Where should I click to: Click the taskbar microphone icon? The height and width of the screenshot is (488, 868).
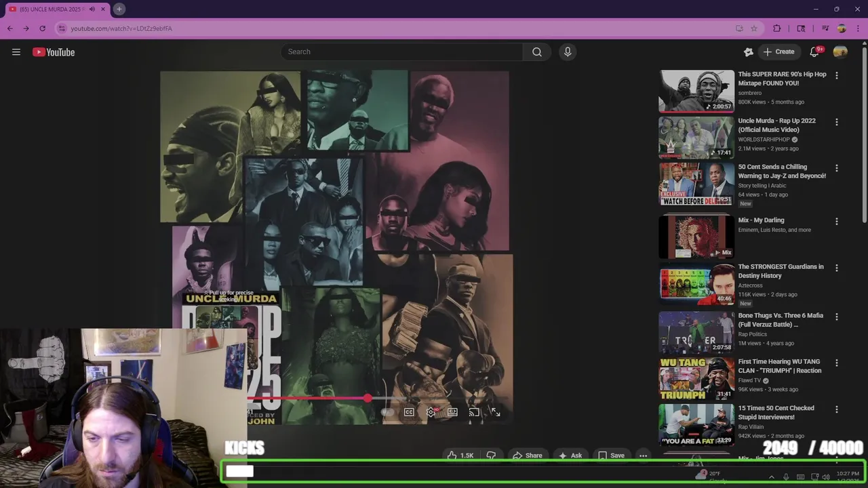[x=786, y=477]
